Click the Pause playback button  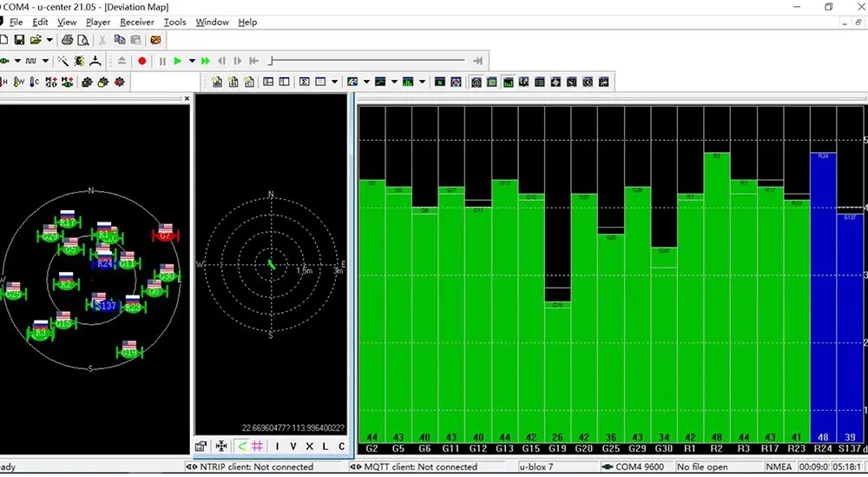coord(162,61)
